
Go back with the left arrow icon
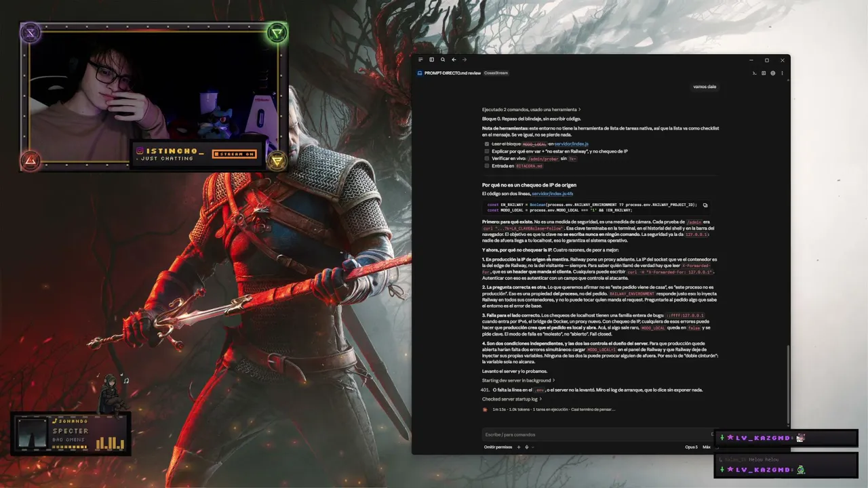pyautogui.click(x=454, y=60)
